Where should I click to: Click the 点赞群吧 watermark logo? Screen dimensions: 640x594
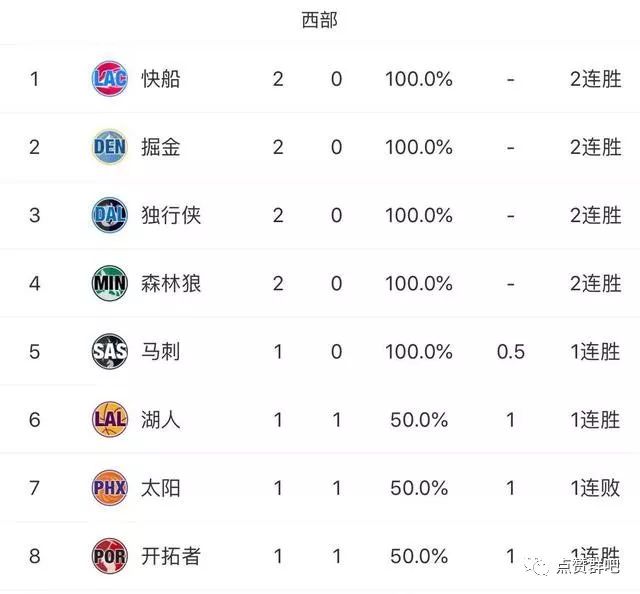tap(573, 566)
